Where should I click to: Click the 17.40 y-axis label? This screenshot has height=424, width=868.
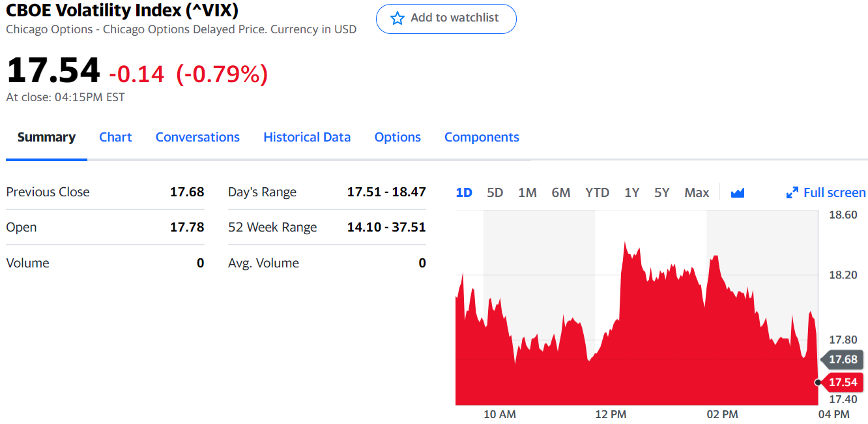(x=843, y=399)
